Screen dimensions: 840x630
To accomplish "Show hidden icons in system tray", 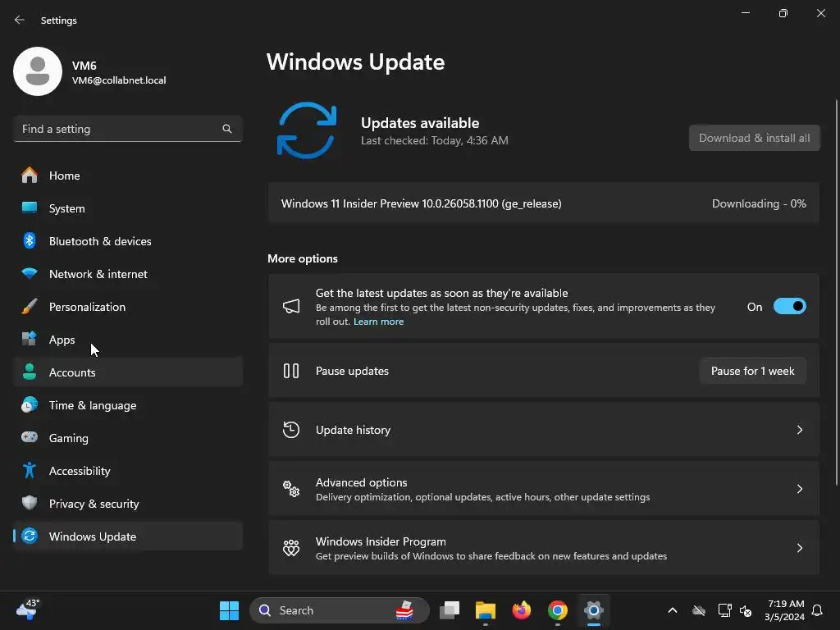I will (673, 610).
